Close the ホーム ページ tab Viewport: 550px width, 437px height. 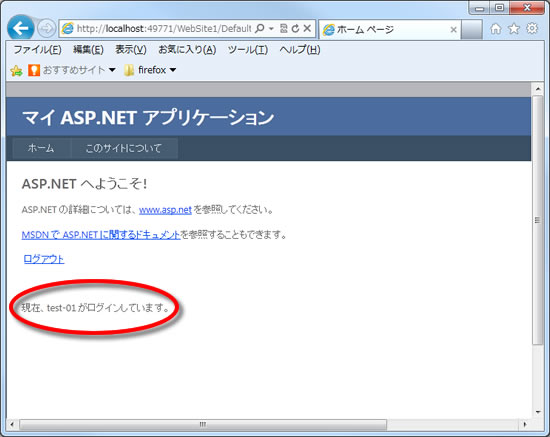[453, 30]
